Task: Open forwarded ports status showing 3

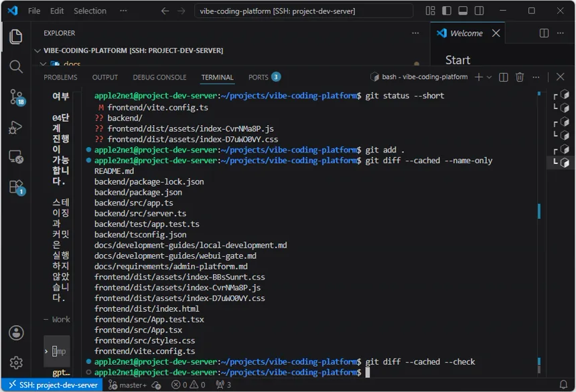Action: click(x=223, y=385)
